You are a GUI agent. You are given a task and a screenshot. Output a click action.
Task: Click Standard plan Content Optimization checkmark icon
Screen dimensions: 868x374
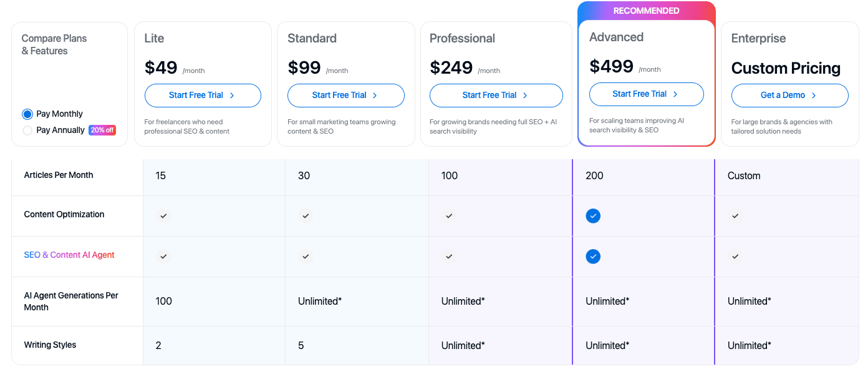click(x=306, y=215)
